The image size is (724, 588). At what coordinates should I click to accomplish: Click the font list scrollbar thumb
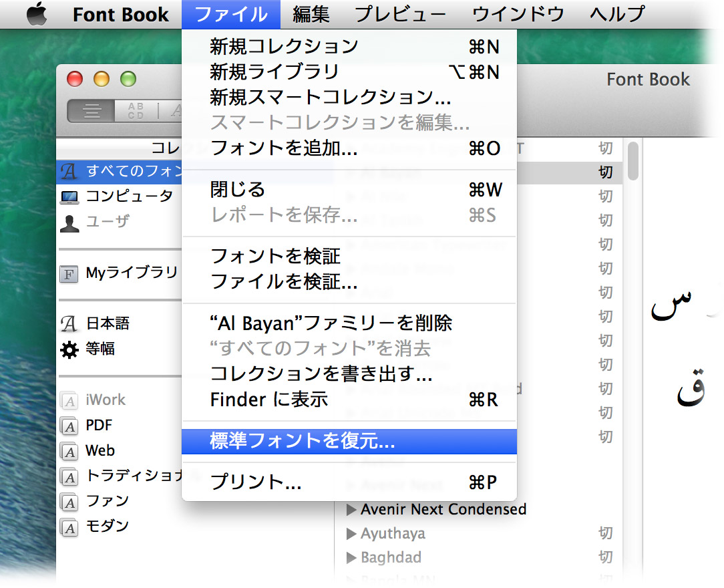click(x=633, y=161)
